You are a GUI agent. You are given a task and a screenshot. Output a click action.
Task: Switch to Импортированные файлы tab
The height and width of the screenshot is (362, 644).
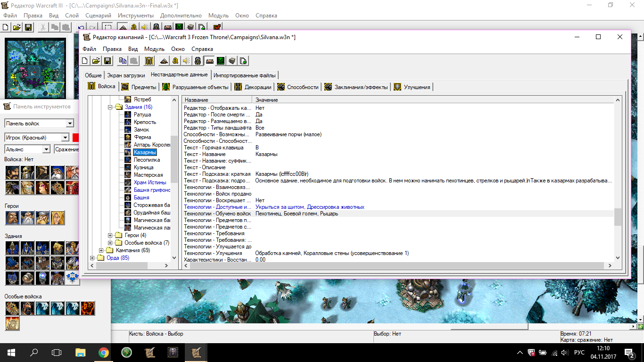pos(245,75)
